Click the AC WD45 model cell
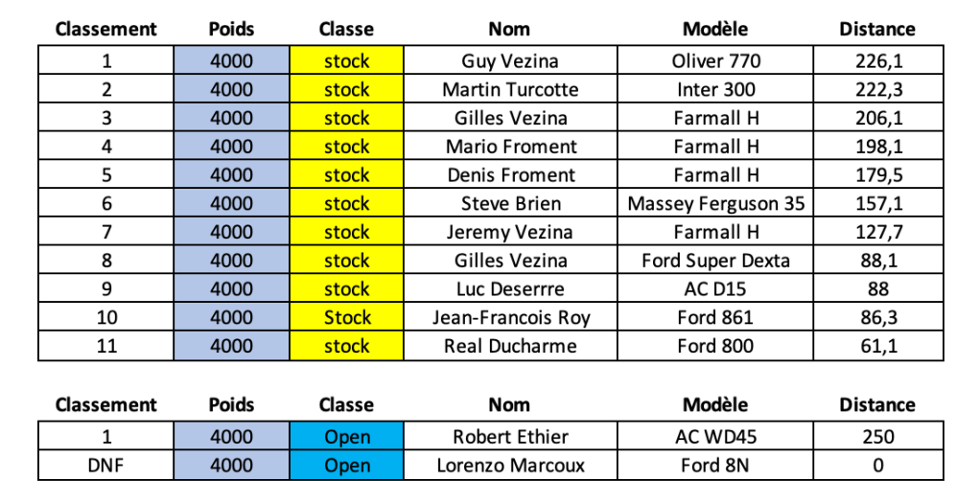The image size is (980, 504). tap(715, 437)
